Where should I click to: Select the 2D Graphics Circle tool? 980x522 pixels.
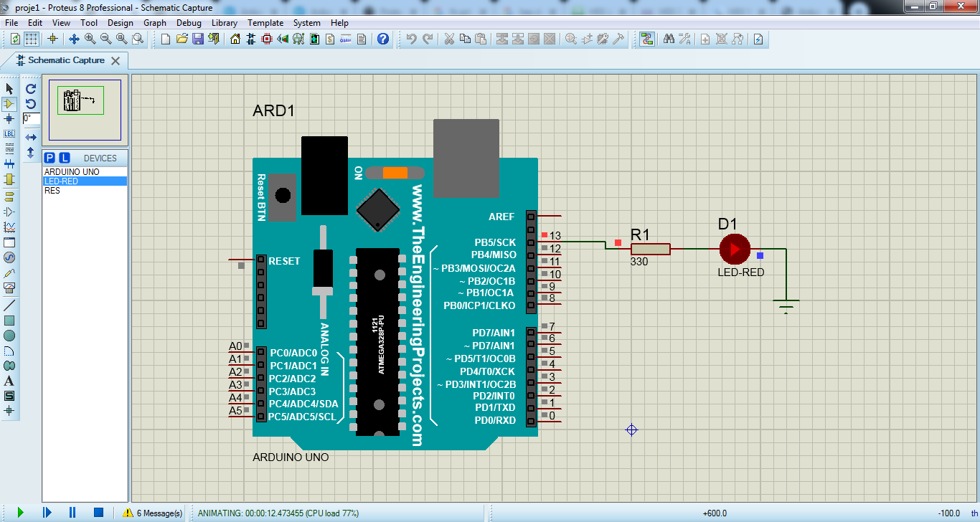[9, 336]
